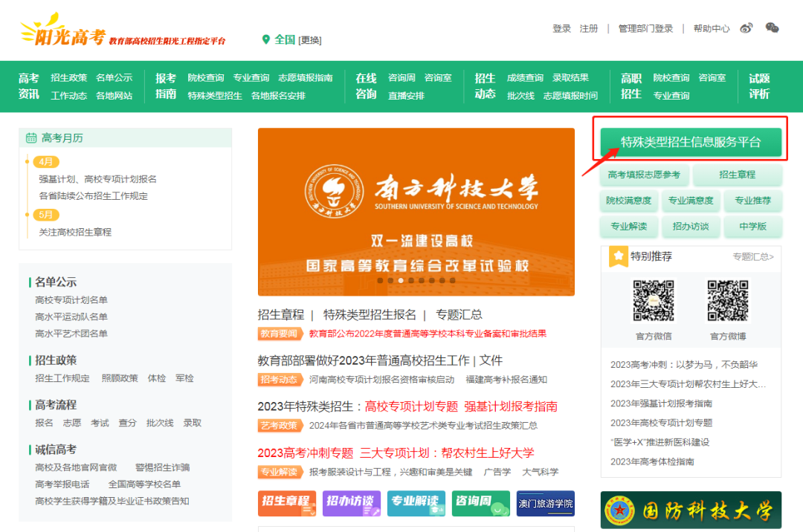This screenshot has height=532, width=803.
Task: Open the 官方微信 QR code image
Action: coord(654,300)
